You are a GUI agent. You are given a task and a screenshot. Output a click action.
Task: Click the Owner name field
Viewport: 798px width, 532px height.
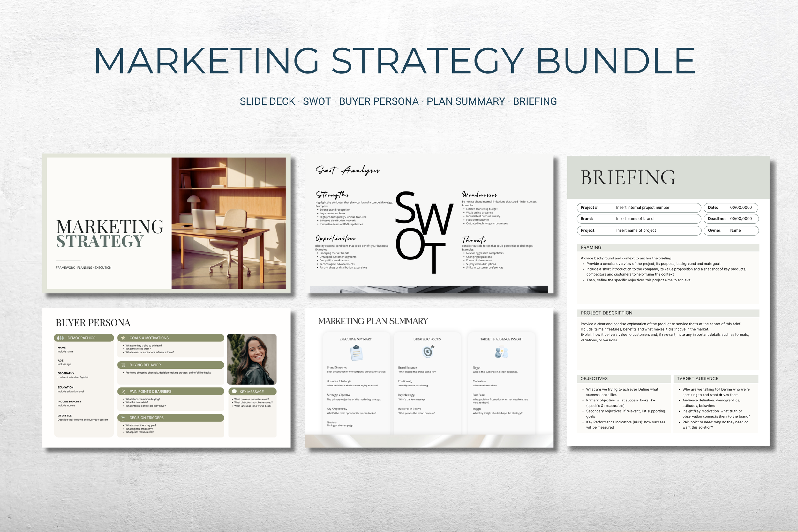[731, 230]
